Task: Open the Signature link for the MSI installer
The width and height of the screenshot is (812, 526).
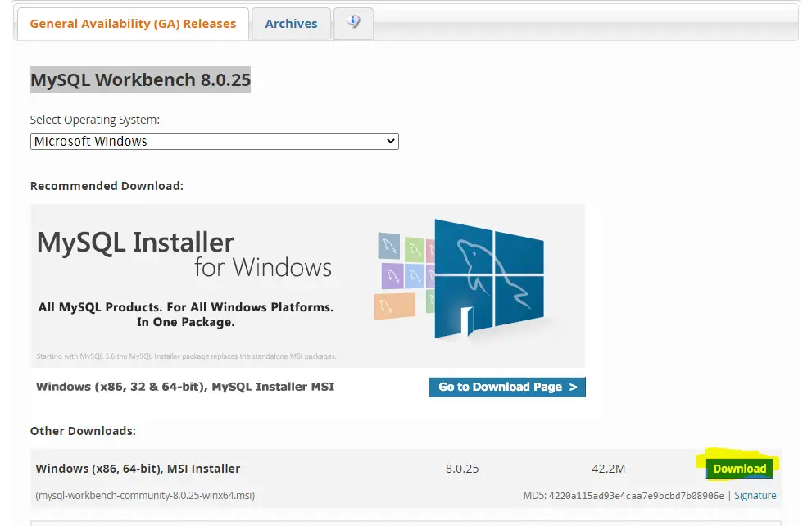Action: coord(755,495)
